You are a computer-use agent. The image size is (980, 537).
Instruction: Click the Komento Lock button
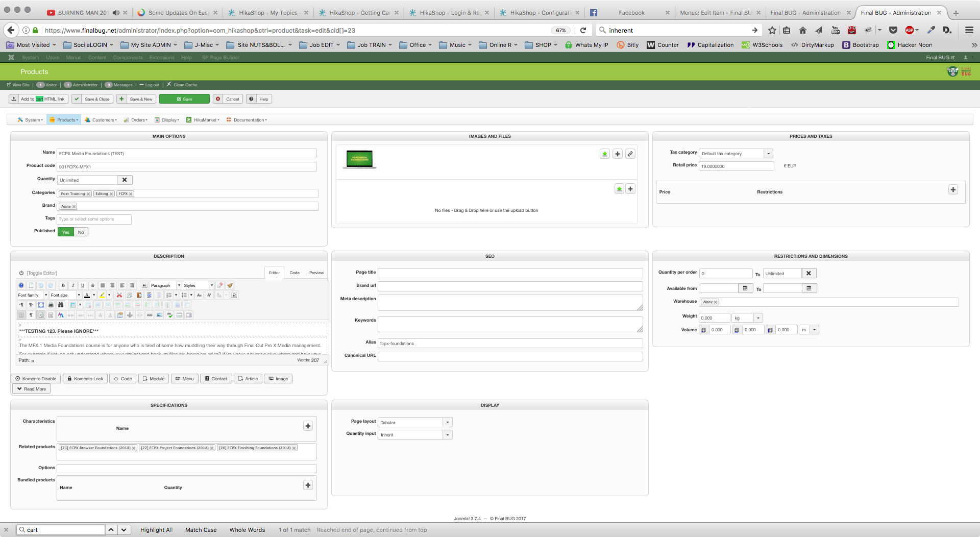click(85, 379)
